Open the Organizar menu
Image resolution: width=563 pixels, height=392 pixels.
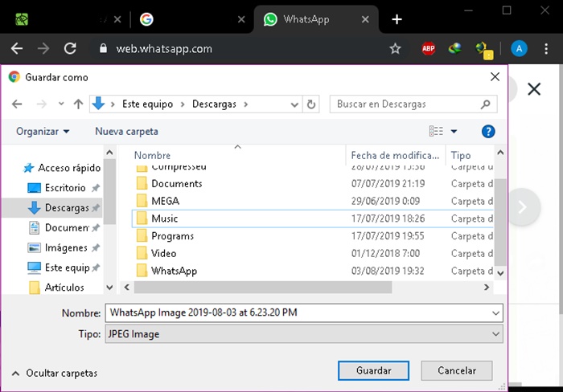pos(43,132)
